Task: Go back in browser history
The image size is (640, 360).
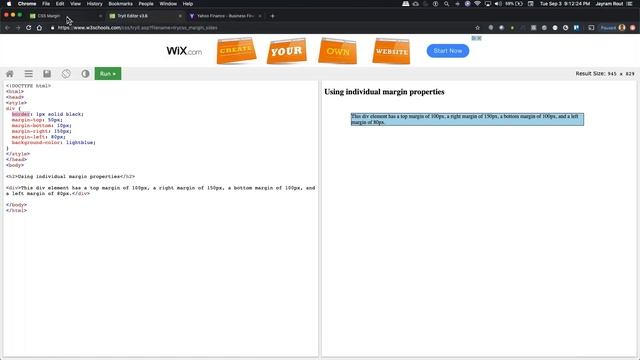Action: pos(7,28)
